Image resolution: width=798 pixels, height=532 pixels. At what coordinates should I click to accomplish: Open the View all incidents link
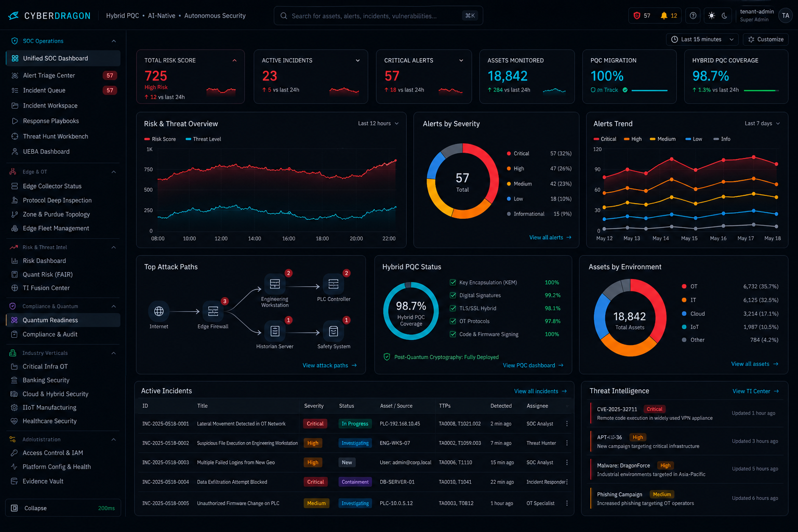point(540,391)
